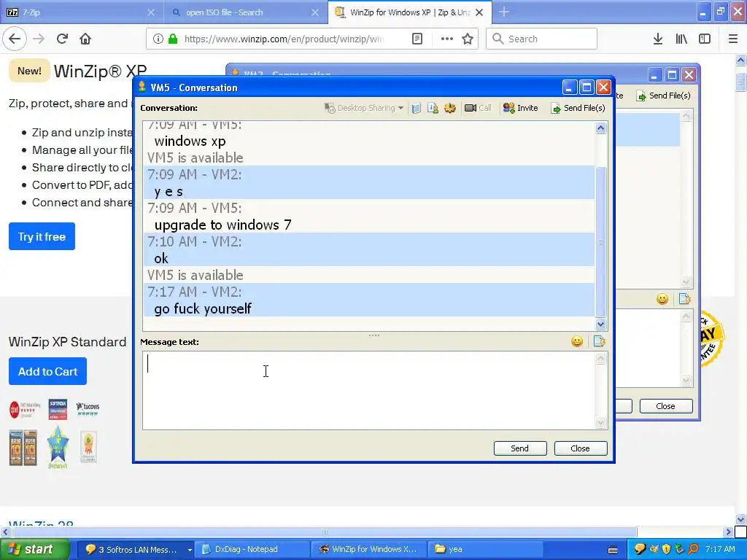Click Send File(s) in the background conversation window
Screen dimensions: 747x560
tap(664, 96)
